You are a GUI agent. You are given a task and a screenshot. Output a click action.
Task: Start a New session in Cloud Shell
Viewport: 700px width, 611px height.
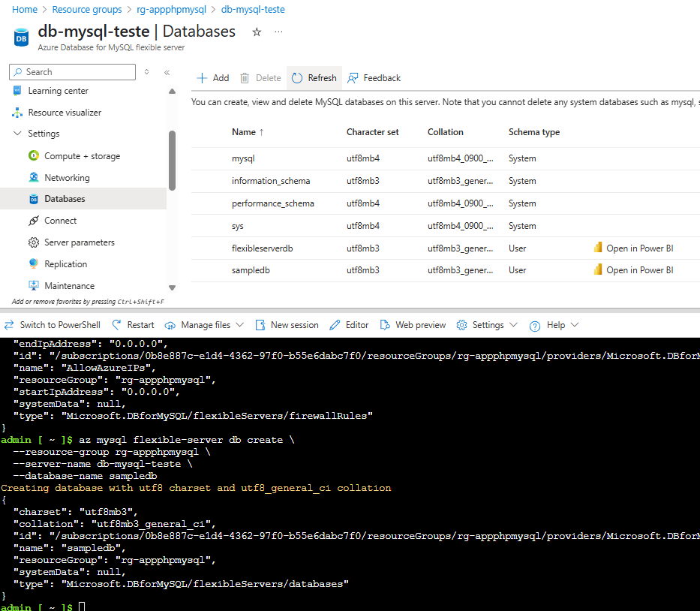coord(287,325)
